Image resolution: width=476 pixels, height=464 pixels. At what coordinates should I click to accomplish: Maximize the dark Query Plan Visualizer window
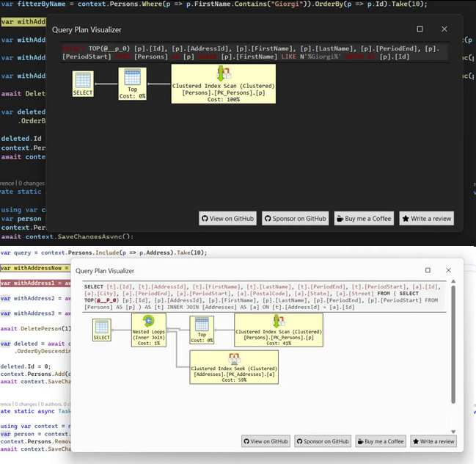(x=420, y=29)
